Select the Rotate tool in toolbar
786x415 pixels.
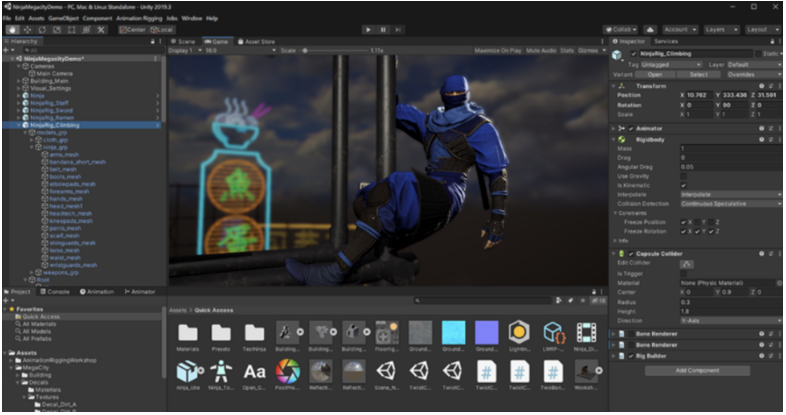click(42, 30)
